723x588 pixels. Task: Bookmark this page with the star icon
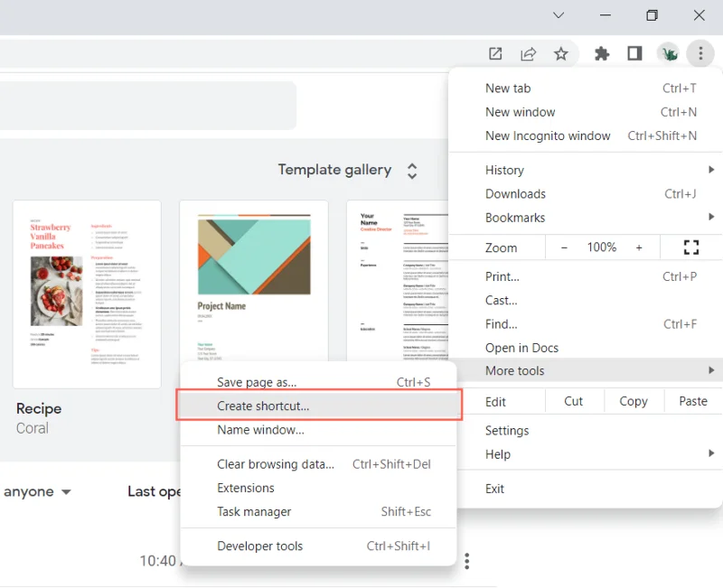click(560, 53)
